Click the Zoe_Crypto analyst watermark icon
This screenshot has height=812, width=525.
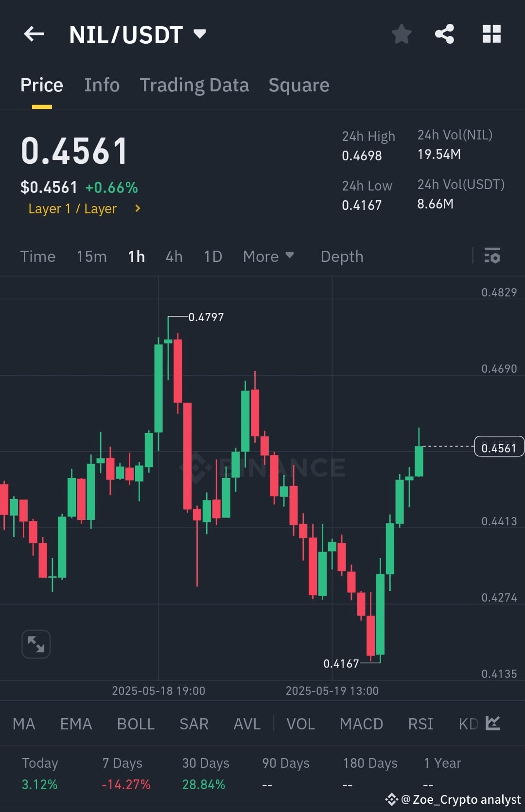[392, 800]
